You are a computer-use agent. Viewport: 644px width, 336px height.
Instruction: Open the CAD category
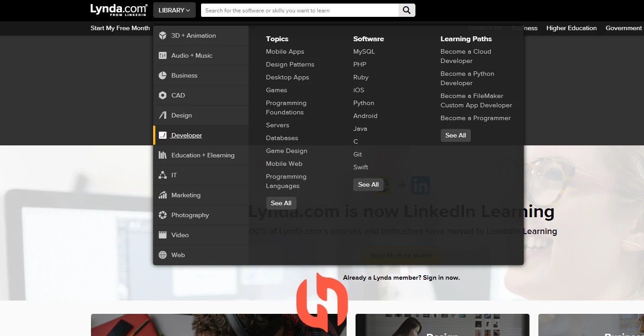click(x=201, y=95)
